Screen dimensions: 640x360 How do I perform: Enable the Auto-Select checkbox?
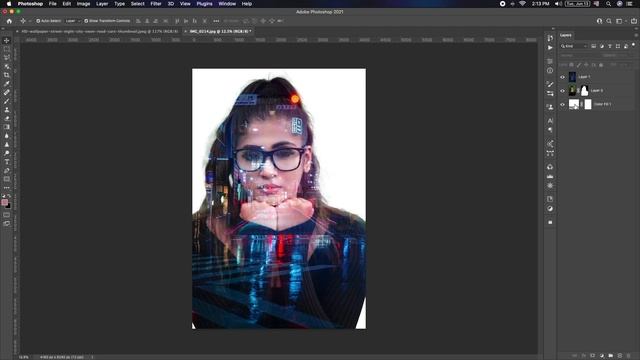click(x=38, y=21)
